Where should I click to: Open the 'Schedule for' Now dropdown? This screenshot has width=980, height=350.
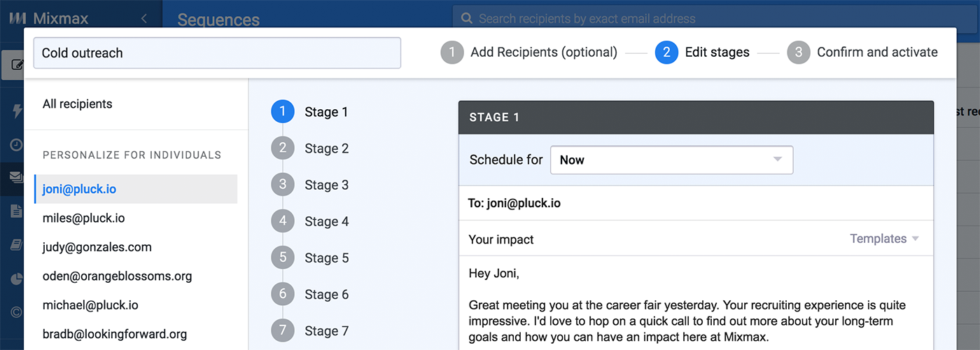tap(671, 160)
